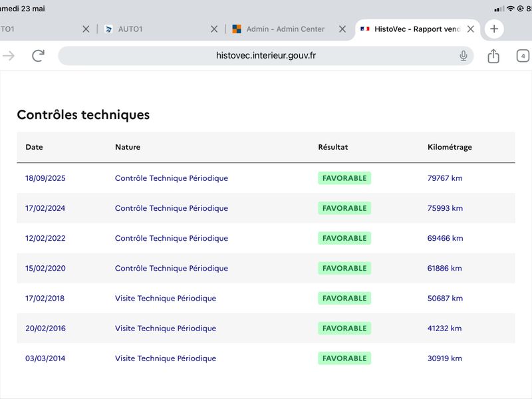Click the Wi-Fi status icon
This screenshot has height=399, width=532.
[510, 9]
